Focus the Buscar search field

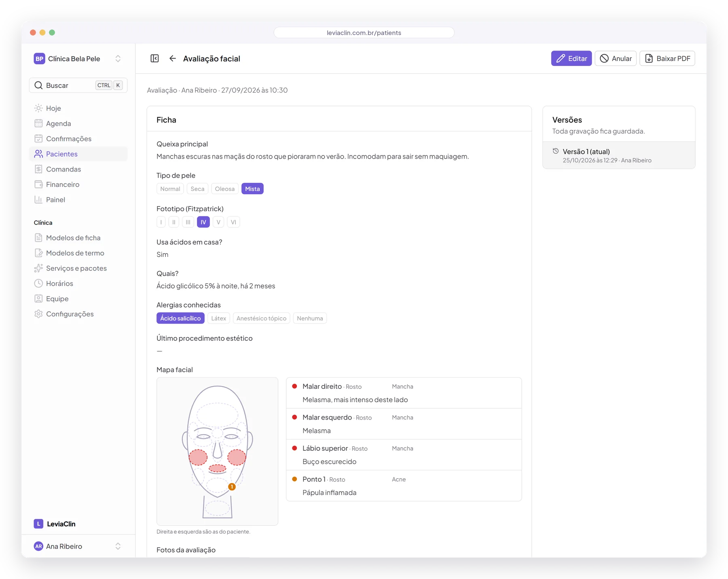[78, 85]
